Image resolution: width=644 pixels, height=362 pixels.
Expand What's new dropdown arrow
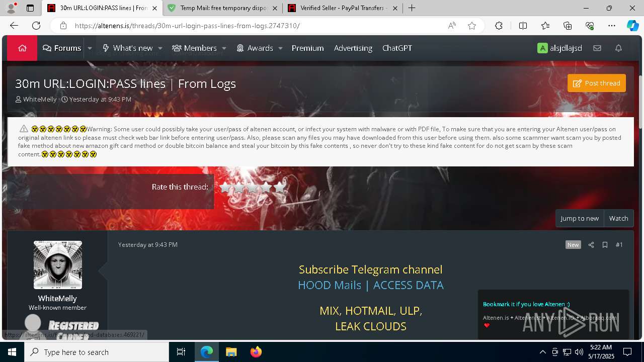point(160,48)
